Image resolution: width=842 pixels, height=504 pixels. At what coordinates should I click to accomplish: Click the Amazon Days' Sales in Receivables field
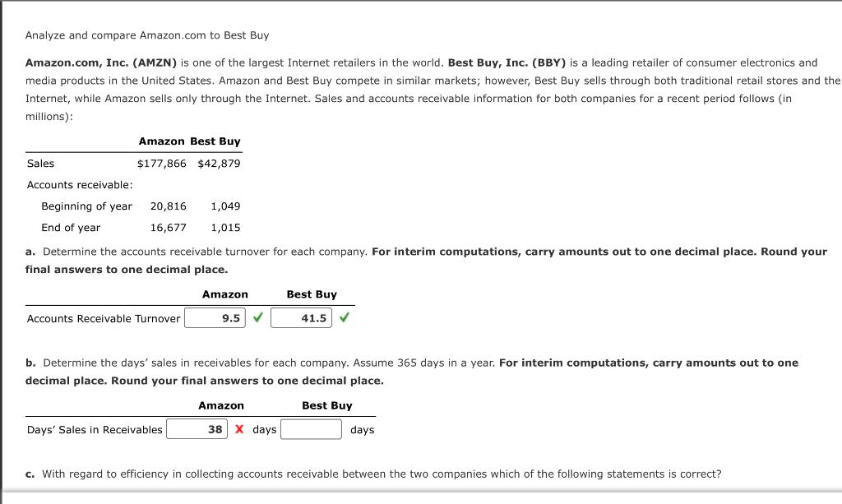point(197,429)
